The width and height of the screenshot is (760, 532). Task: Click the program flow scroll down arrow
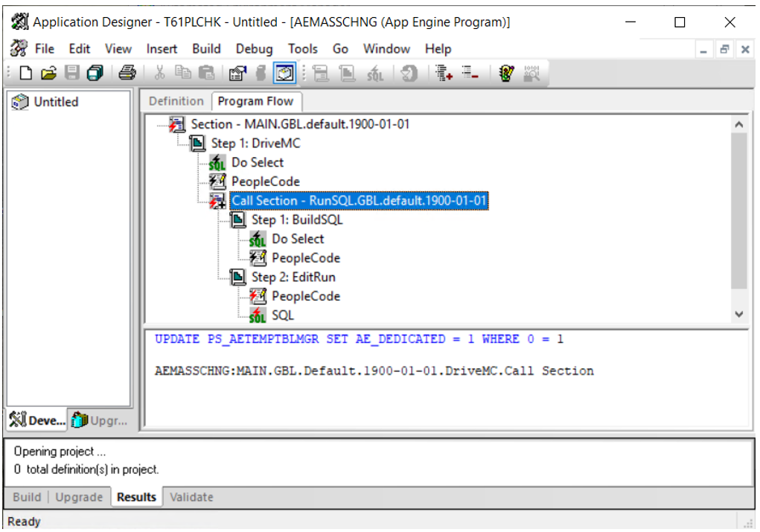[738, 315]
